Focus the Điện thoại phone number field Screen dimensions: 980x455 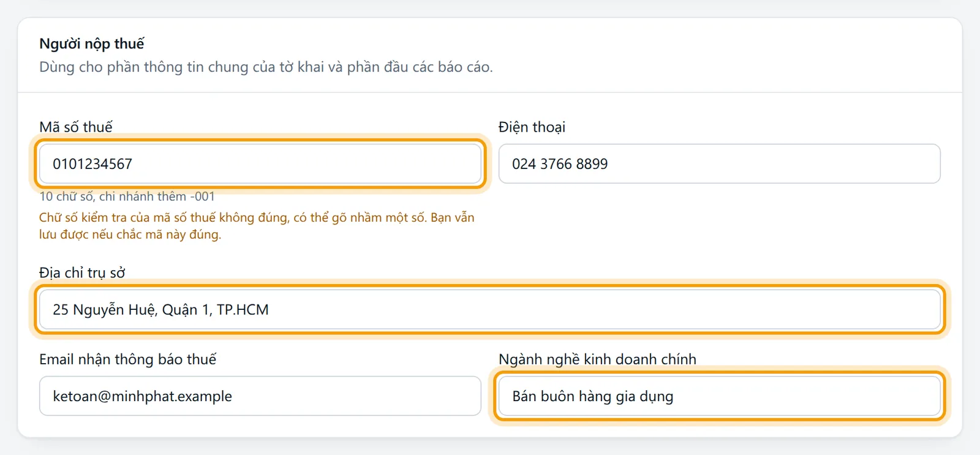[719, 164]
